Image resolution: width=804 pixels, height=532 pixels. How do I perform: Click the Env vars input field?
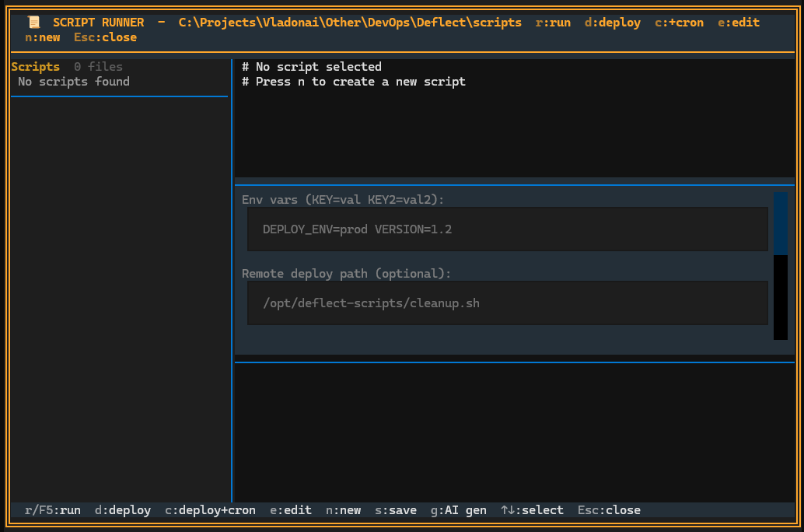(506, 229)
